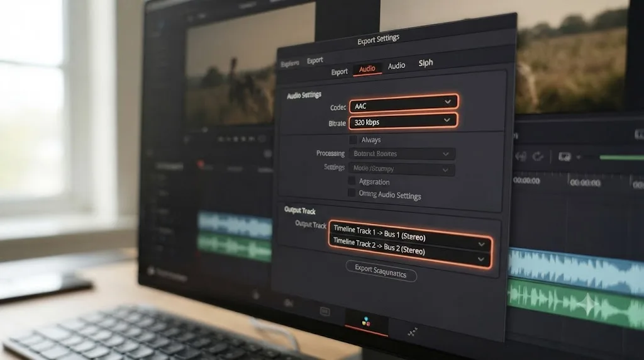Toggle the Oming Audio Settings checkbox

352,193
